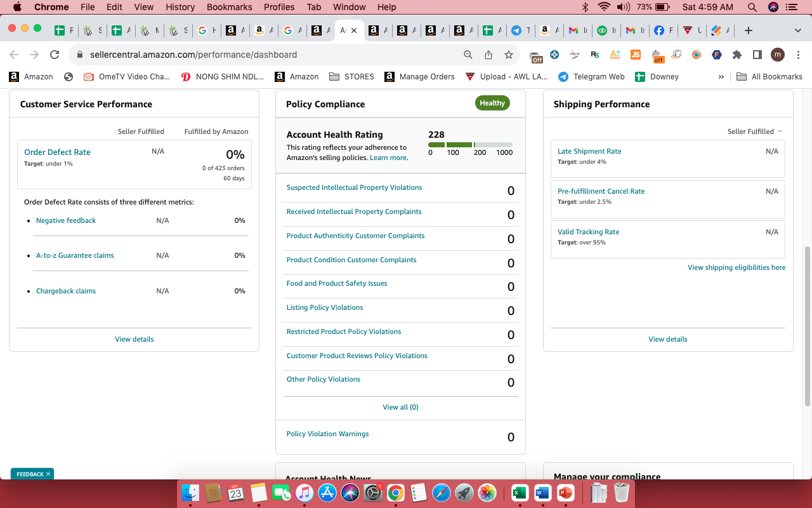This screenshot has width=812, height=508.
Task: Open Suspected Intellectual Property Violations
Action: click(x=354, y=187)
